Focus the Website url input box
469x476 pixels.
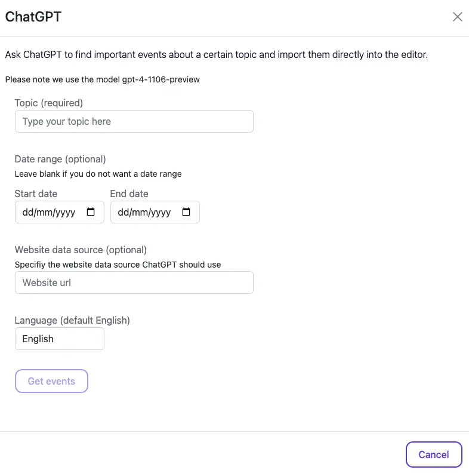click(134, 282)
